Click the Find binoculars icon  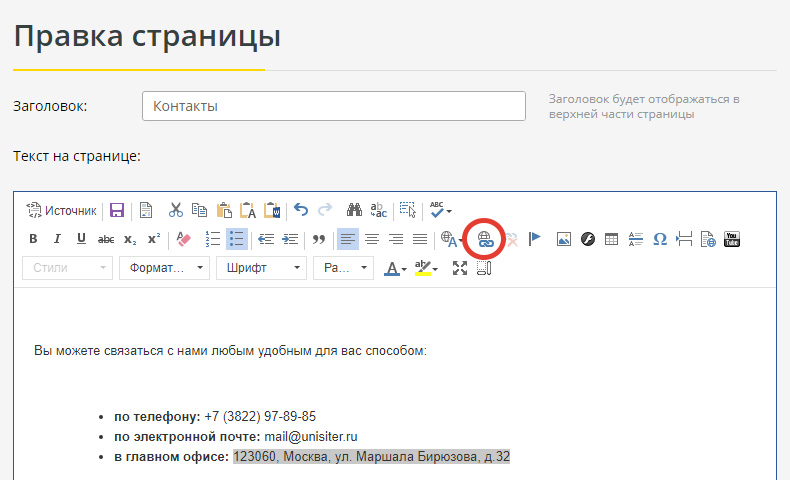[x=354, y=210]
